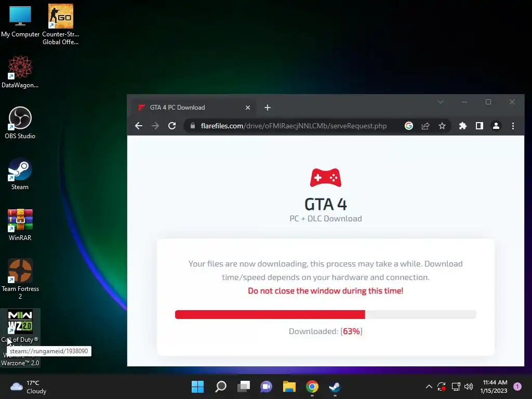Screen dimensions: 532x399
Task: Close the GTA 4 PC Download tab
Action: tap(248, 108)
